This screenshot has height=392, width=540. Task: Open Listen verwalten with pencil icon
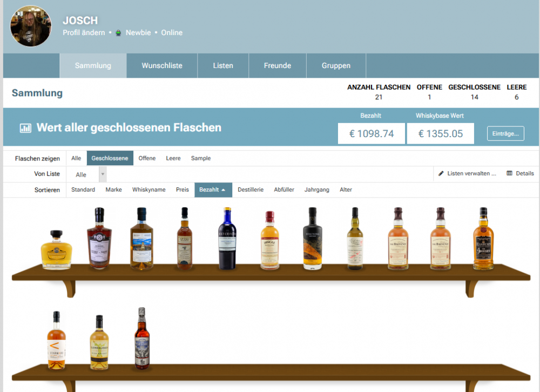tap(467, 173)
